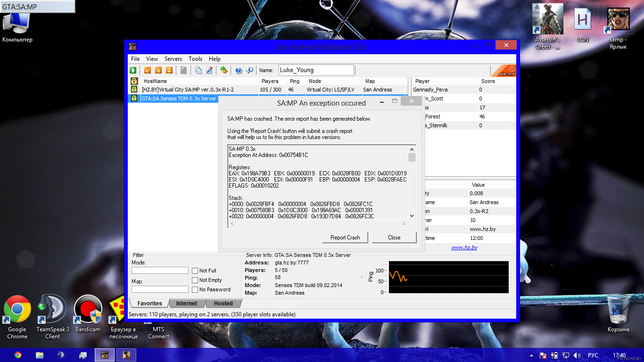Open Браузер в песочнице desktop shortcut
The width and height of the screenshot is (644, 362).
(124, 317)
